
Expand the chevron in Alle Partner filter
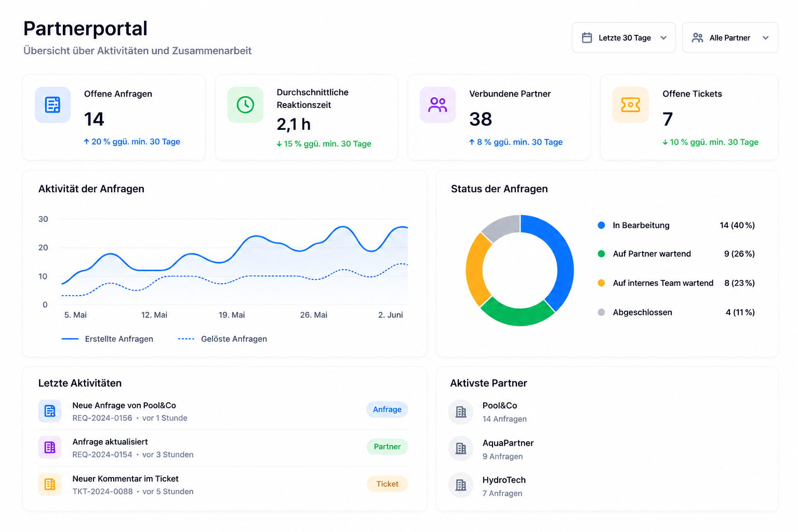[765, 38]
